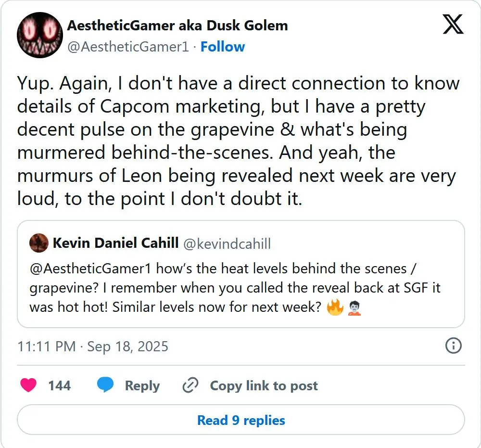Click the @kevindcahill handle
The height and width of the screenshot is (448, 481).
227,243
